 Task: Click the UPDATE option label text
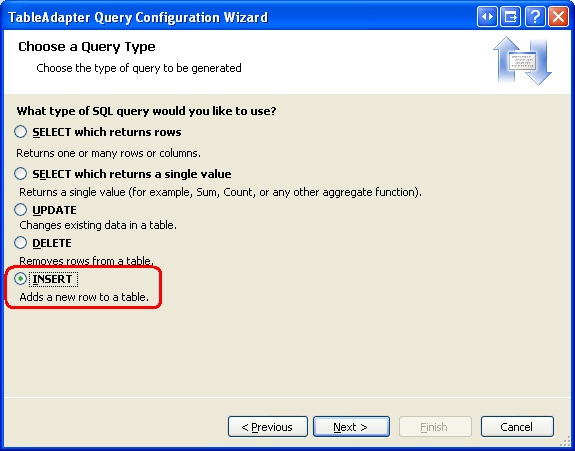(x=54, y=210)
